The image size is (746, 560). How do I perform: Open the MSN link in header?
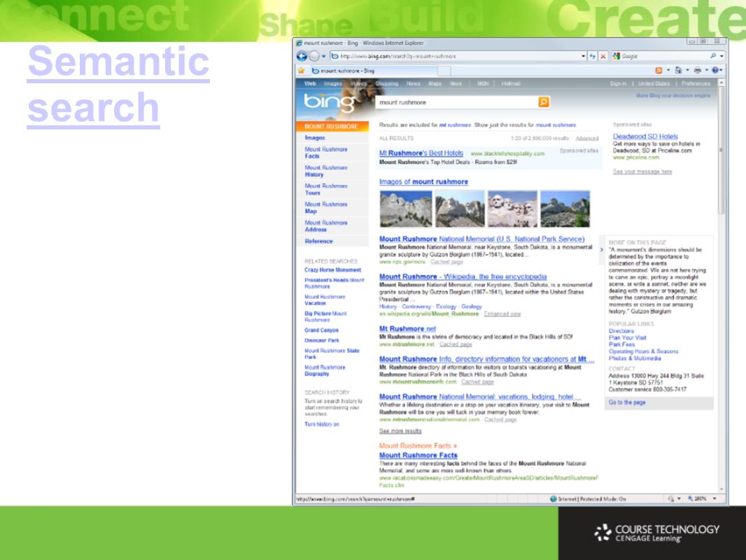coord(482,84)
